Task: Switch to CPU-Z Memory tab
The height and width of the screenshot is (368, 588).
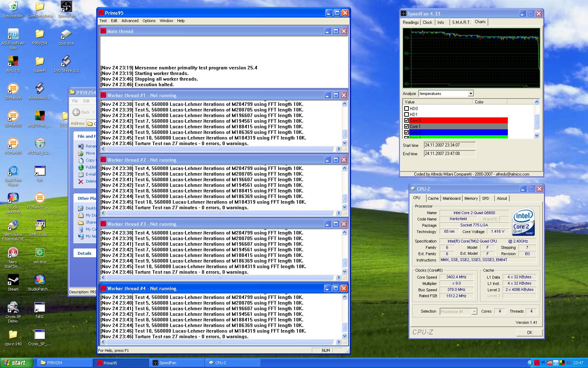Action: (x=471, y=198)
